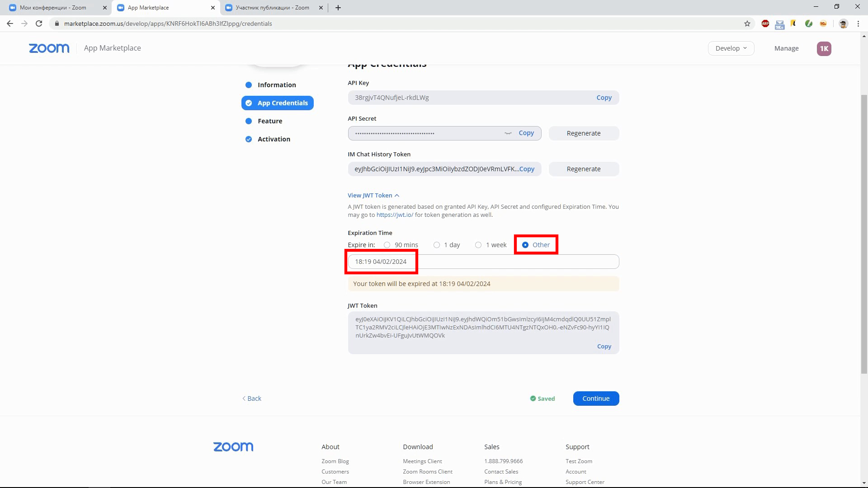The height and width of the screenshot is (488, 868).
Task: Open the Develop dropdown menu
Action: (731, 48)
